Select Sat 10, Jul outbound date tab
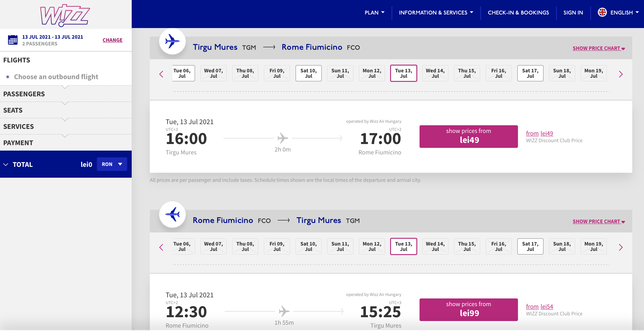 tap(308, 73)
